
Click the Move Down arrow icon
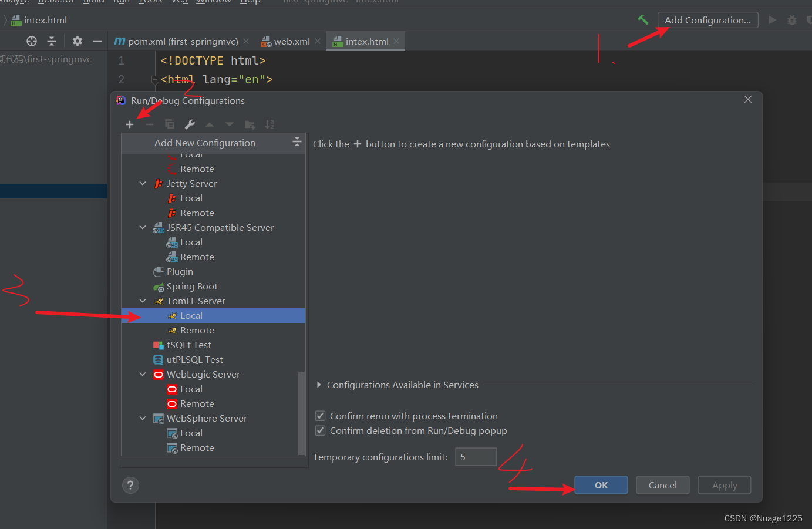click(230, 124)
